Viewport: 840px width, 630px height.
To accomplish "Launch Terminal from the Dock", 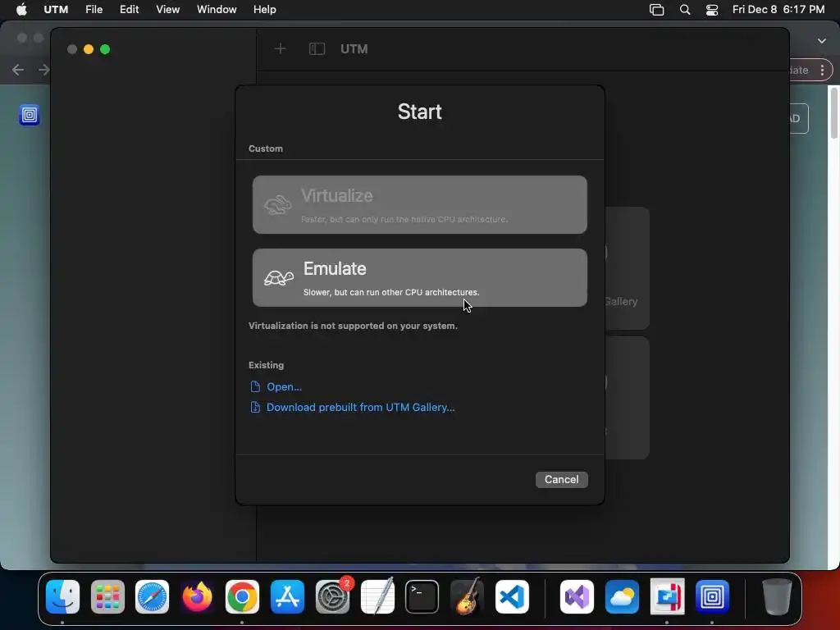I will [x=422, y=597].
